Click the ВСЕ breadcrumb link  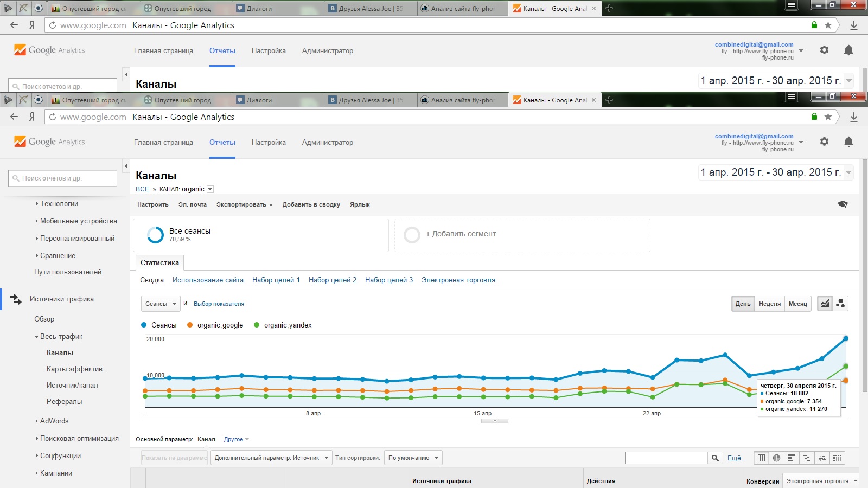pyautogui.click(x=142, y=189)
